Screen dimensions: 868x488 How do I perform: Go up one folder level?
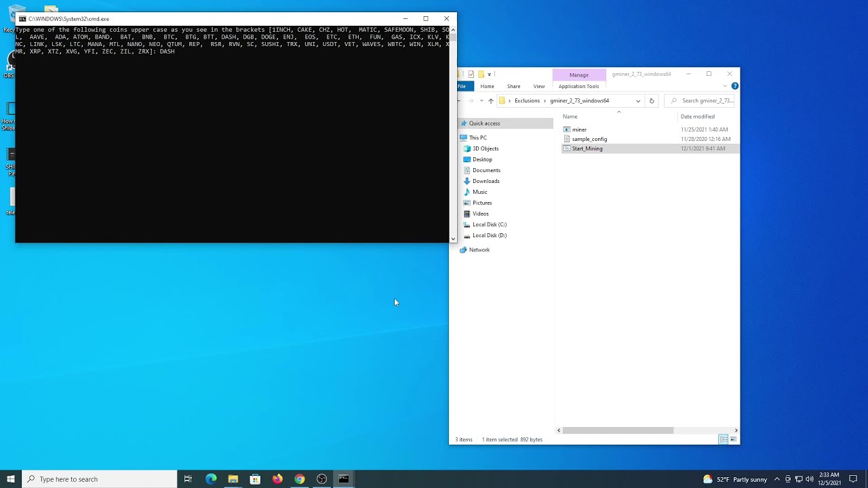click(491, 101)
